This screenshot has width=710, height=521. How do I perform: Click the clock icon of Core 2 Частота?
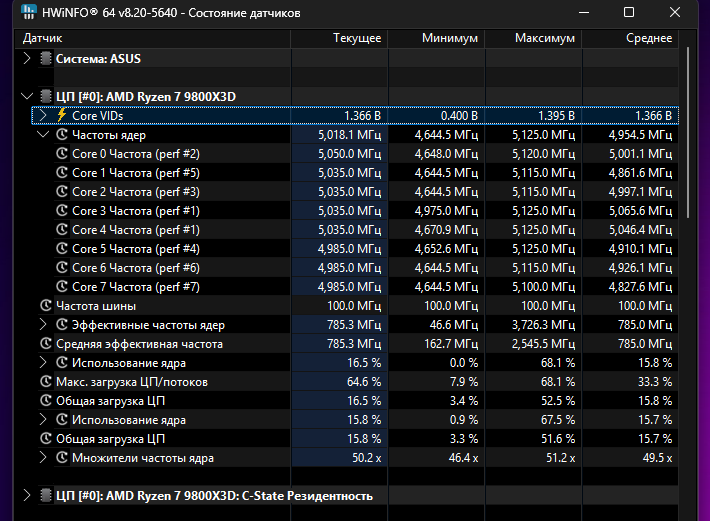(x=62, y=191)
